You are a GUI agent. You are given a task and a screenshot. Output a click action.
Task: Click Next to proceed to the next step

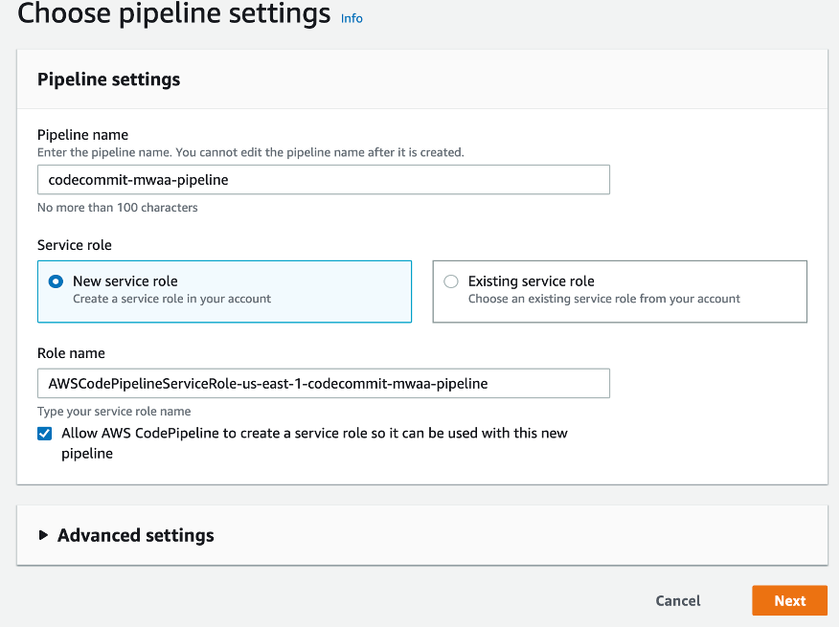pyautogui.click(x=789, y=600)
